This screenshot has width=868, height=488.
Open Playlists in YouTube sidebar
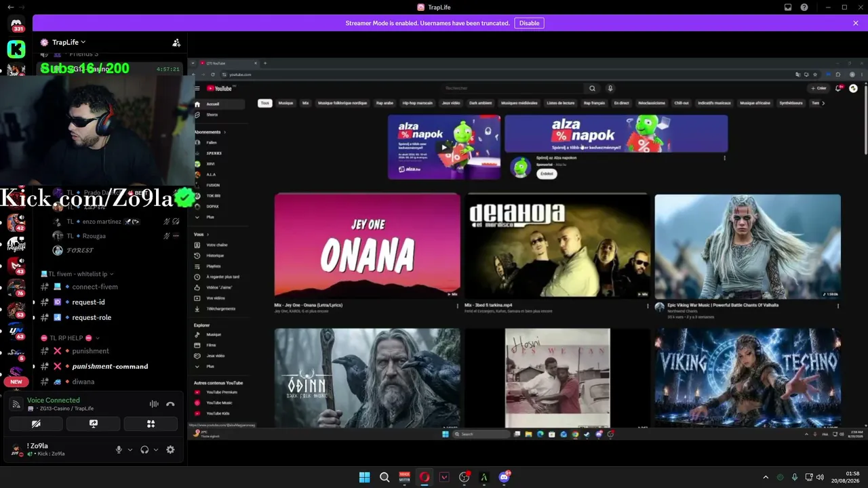214,266
